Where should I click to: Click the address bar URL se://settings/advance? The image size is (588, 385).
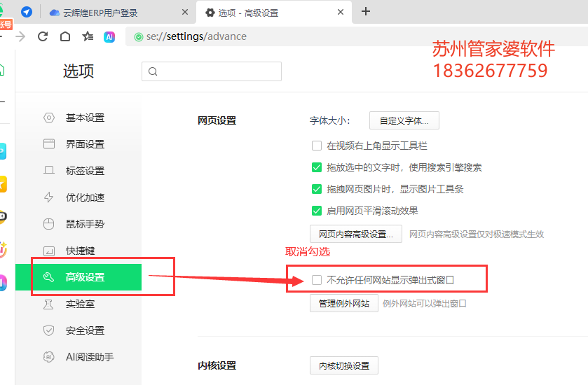click(x=196, y=36)
